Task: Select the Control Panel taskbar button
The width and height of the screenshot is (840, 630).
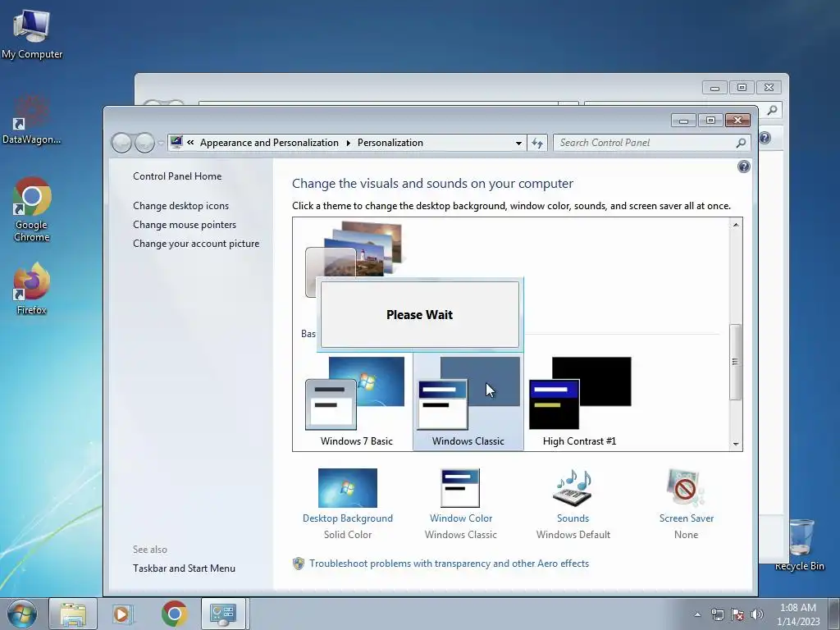Action: point(223,614)
